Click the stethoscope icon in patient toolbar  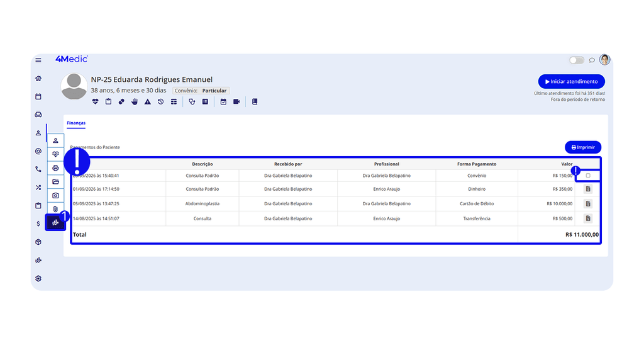192,101
